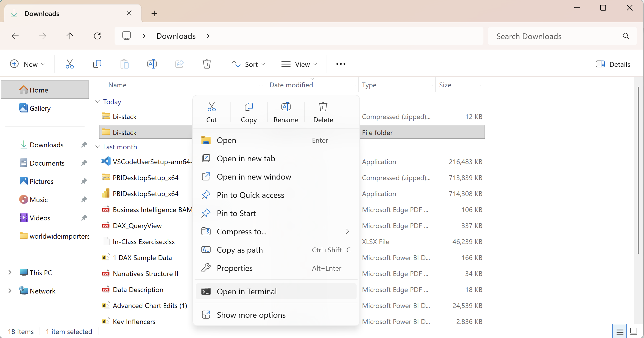The image size is (644, 338).
Task: Select Pin to Start
Action: (276, 213)
